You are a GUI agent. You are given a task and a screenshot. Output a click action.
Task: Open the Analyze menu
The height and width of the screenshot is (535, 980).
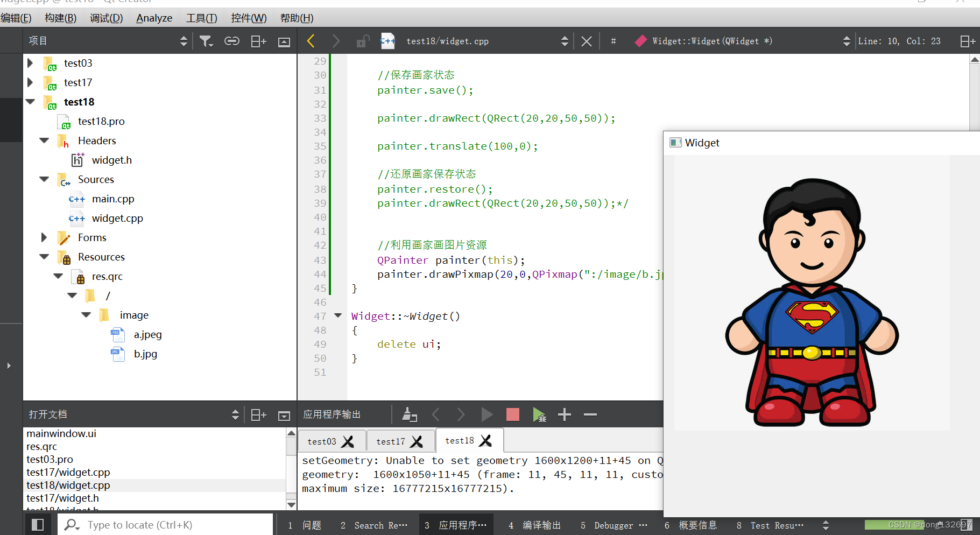tap(154, 18)
